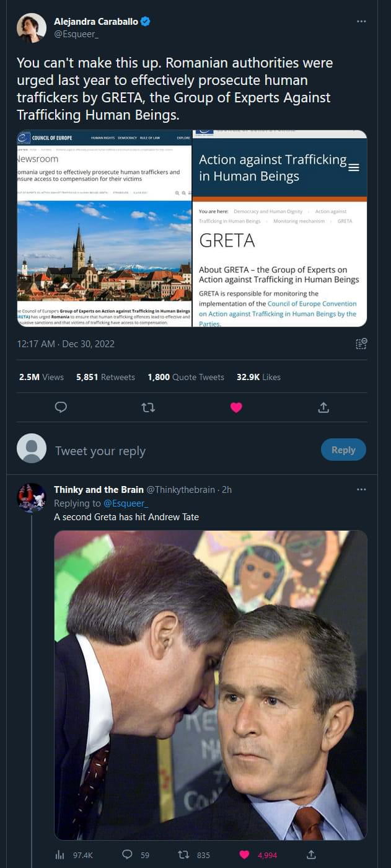
Task: Open the GRETA webpage screenshot image
Action: [x=280, y=228]
